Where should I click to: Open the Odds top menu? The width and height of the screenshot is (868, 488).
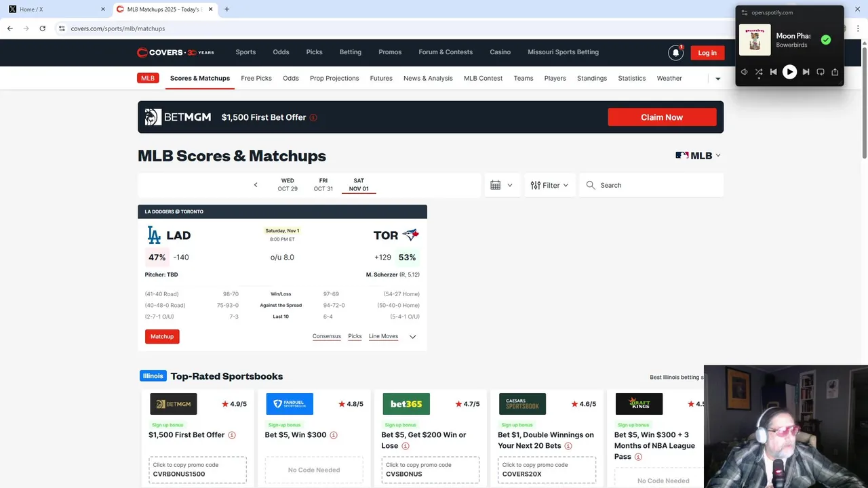click(281, 52)
